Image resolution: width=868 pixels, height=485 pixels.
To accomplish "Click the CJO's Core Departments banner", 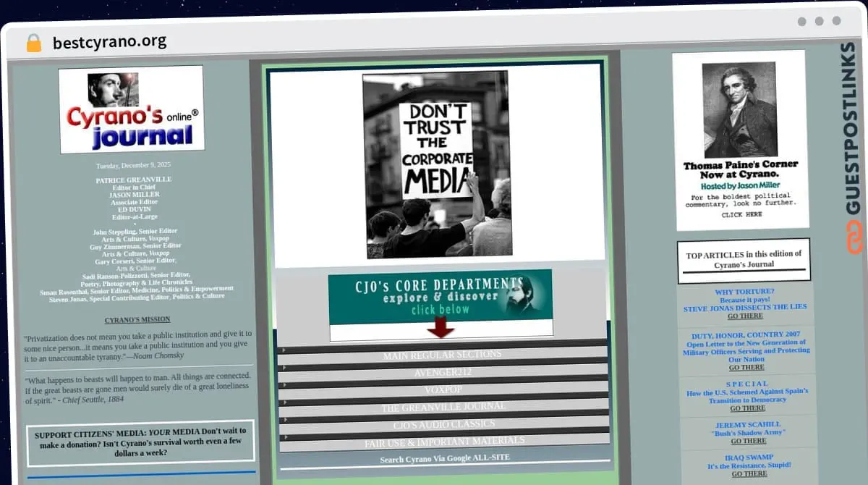I will tap(440, 296).
